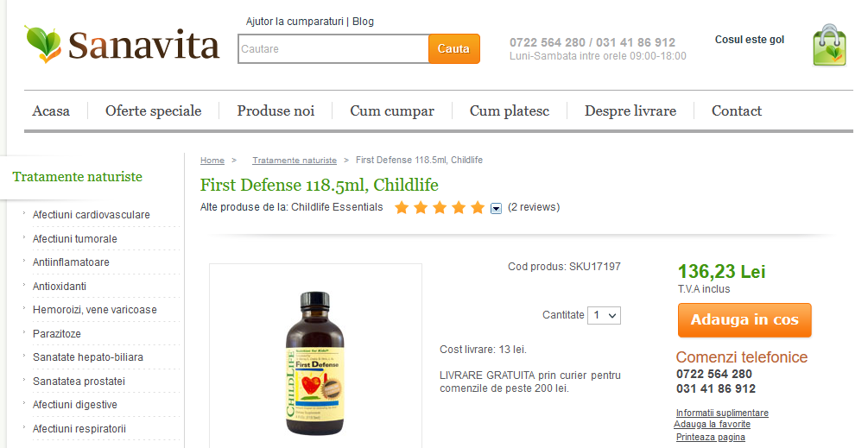Click the fifth rating star
The image size is (868, 448).
pyautogui.click(x=478, y=208)
